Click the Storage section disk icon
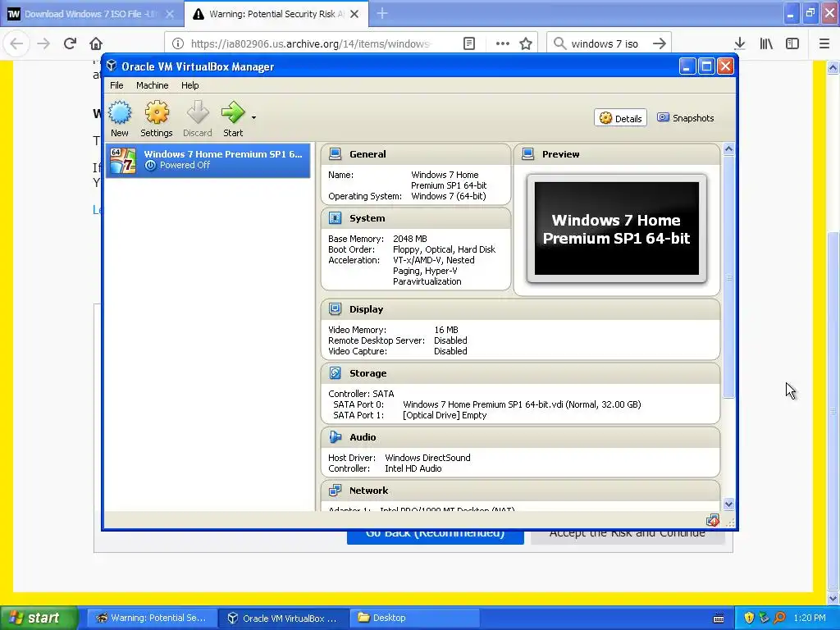This screenshot has width=840, height=630. coord(336,373)
